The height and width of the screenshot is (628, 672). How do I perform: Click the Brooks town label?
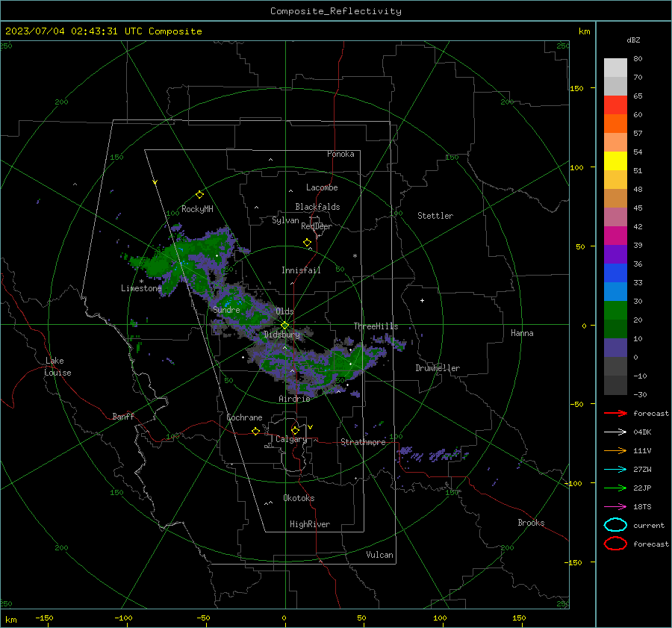(x=531, y=523)
